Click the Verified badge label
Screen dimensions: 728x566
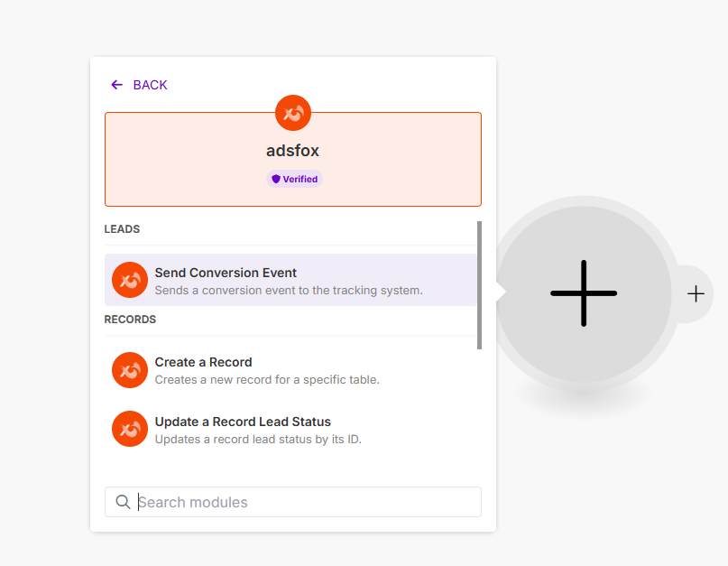pos(299,179)
